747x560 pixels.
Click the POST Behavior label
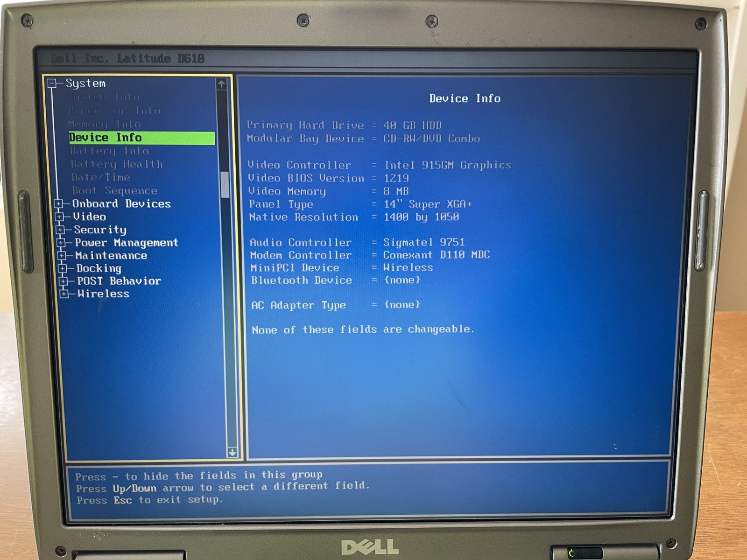point(119,281)
